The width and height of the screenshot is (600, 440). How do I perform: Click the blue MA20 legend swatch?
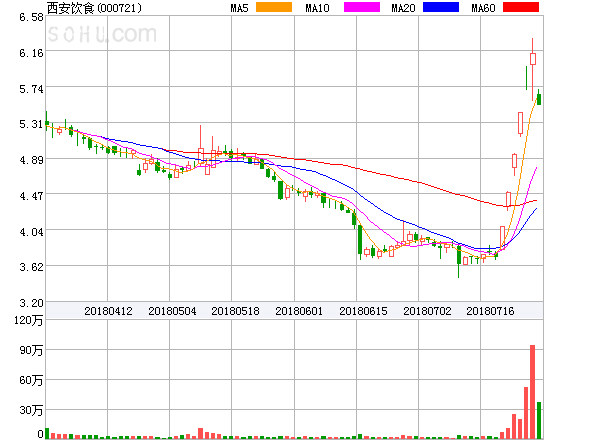(441, 7)
